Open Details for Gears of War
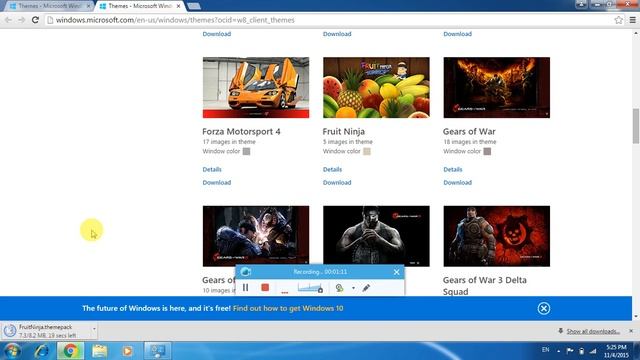 point(453,169)
